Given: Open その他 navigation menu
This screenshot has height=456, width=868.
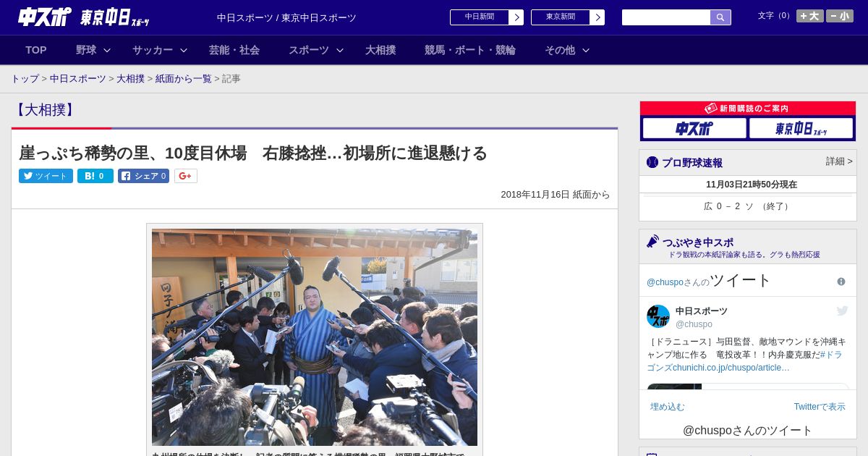Looking at the screenshot, I should point(560,50).
